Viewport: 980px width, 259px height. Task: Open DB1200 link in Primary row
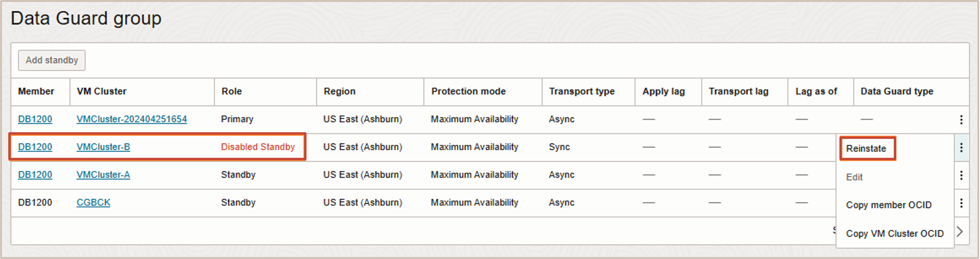click(35, 119)
